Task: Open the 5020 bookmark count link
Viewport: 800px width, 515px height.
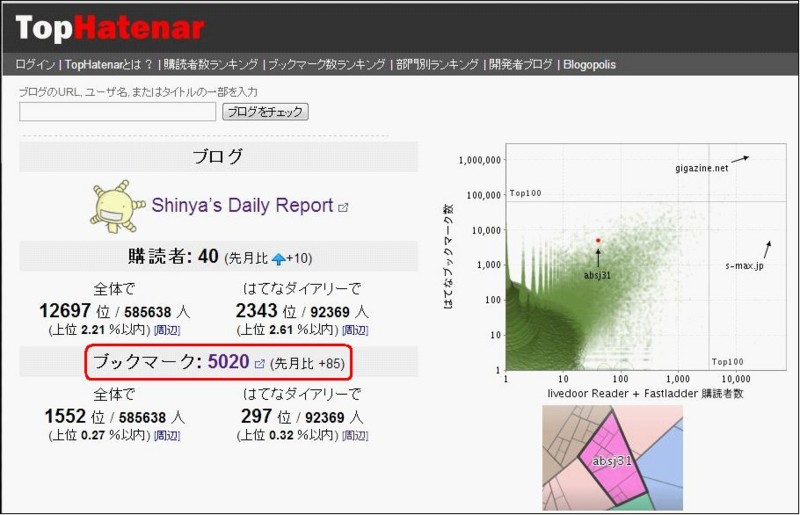Action: point(228,362)
